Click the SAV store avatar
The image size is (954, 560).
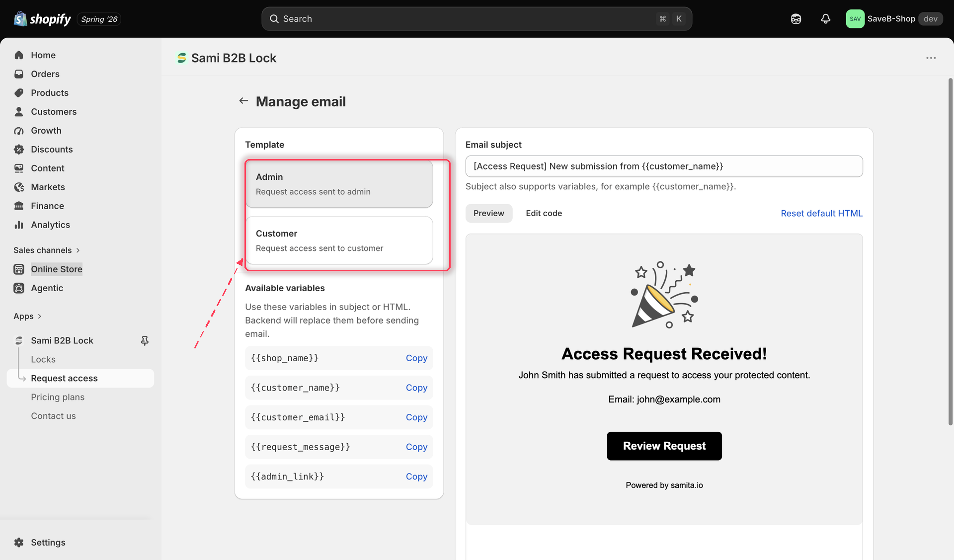[855, 19]
